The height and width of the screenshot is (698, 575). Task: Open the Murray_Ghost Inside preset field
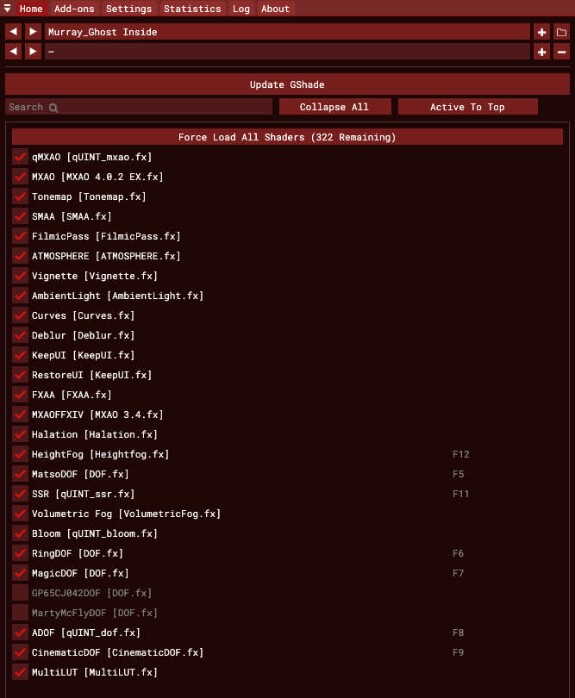[287, 32]
